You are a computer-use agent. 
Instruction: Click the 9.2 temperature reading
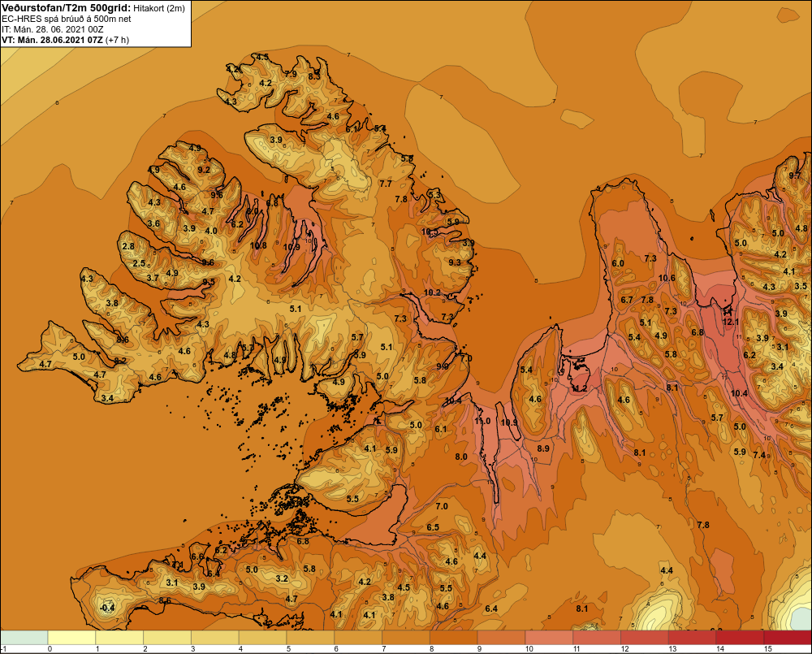[204, 170]
